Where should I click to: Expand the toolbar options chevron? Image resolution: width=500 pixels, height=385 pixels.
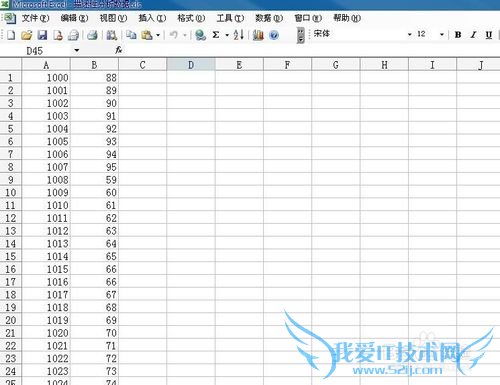(301, 35)
